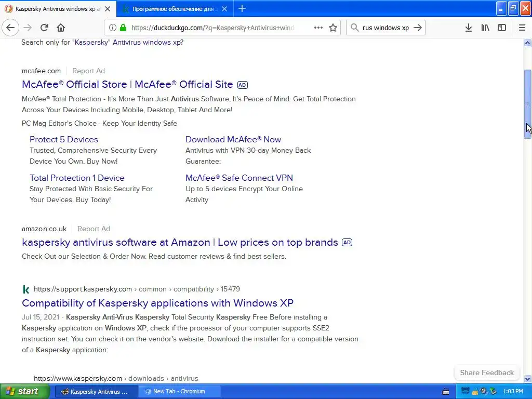Open a new tab with plus
Screen dimensions: 532x399
[242, 8]
